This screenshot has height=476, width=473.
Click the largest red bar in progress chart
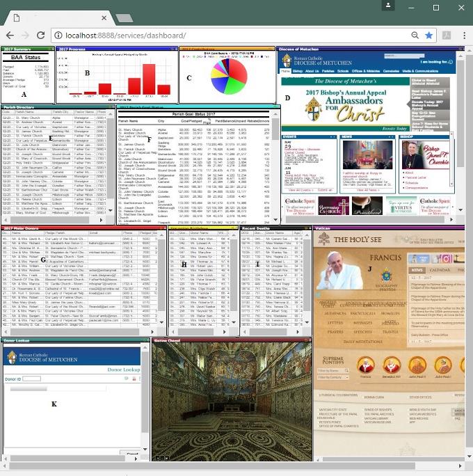149,79
